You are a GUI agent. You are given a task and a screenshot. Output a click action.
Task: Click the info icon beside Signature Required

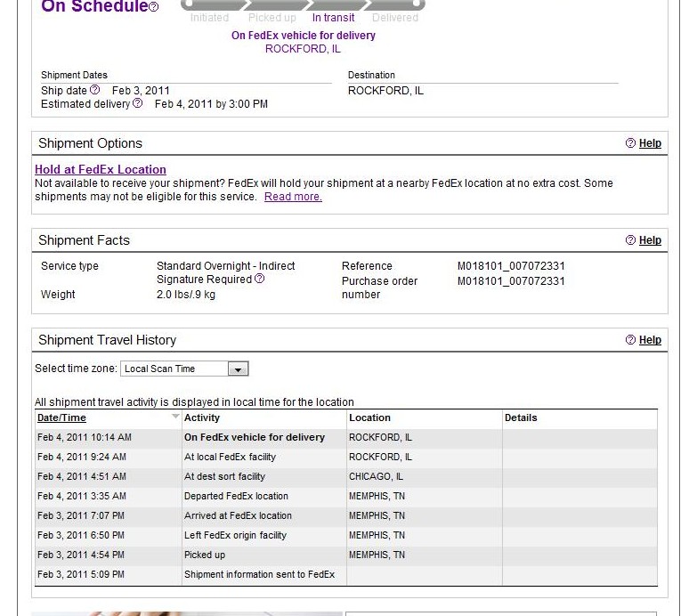tap(260, 279)
